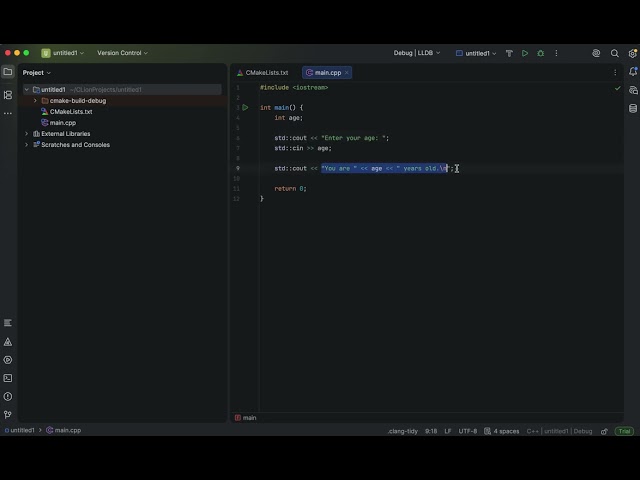Open the Structure tool window icon
The image size is (640, 480).
[8, 95]
